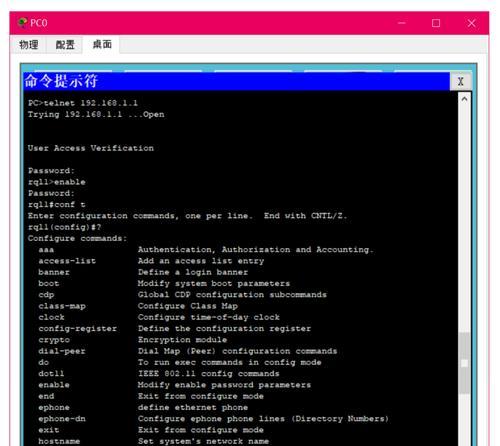Click the 'dial-peer' command entry
The height and width of the screenshot is (446, 500).
62,351
